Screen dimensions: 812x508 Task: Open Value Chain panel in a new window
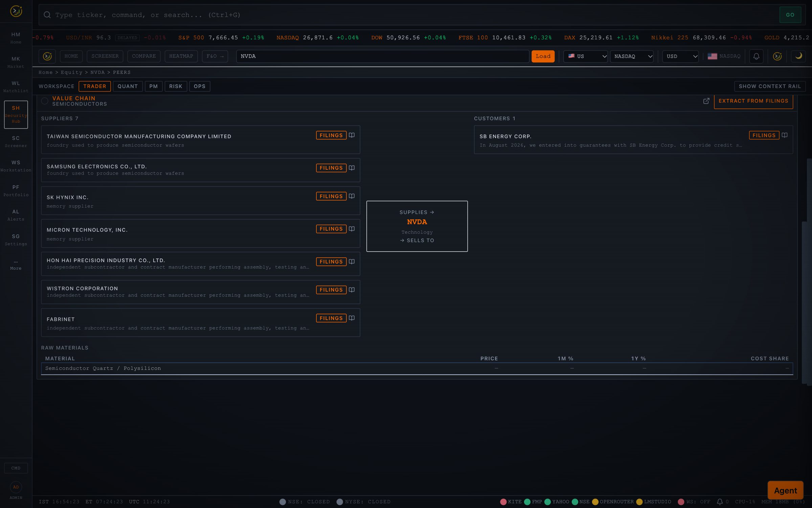(706, 101)
